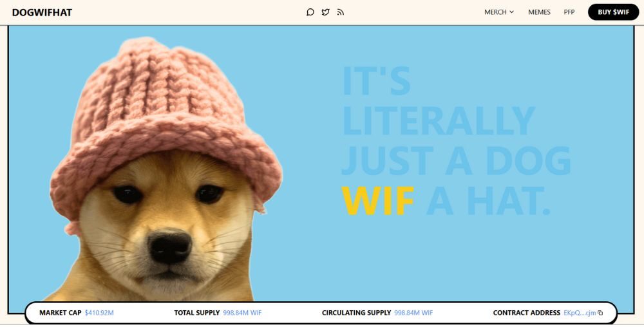Click the A HAT. headline text
This screenshot has width=644, height=327.
[488, 201]
